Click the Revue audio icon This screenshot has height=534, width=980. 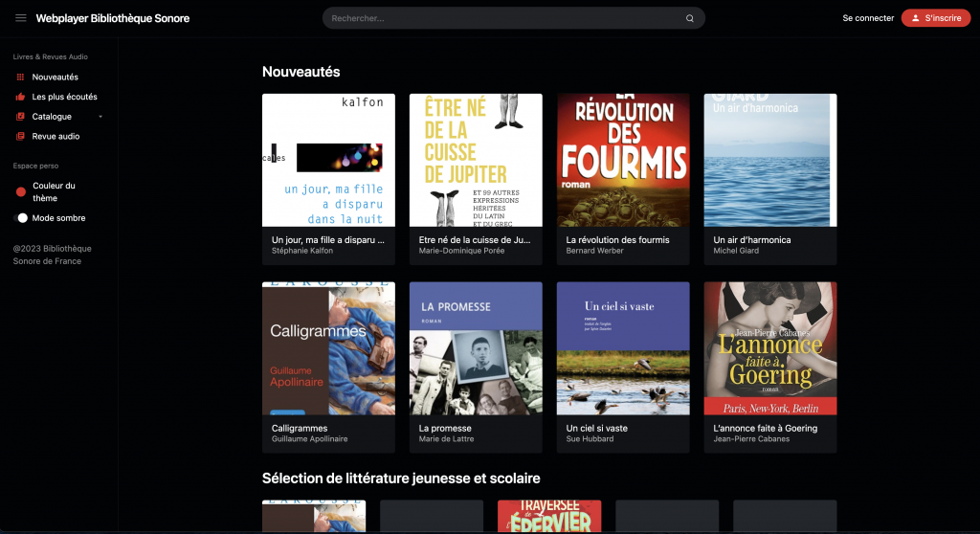pos(20,136)
